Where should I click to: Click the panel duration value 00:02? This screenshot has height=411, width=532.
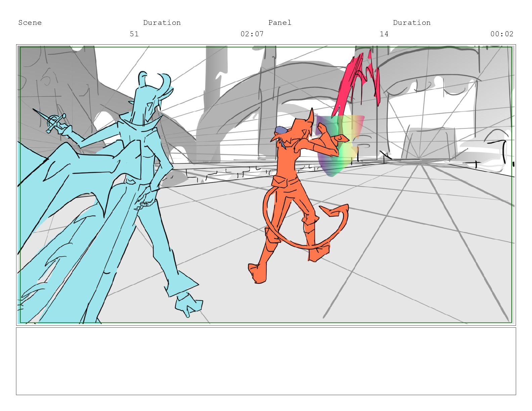(502, 34)
